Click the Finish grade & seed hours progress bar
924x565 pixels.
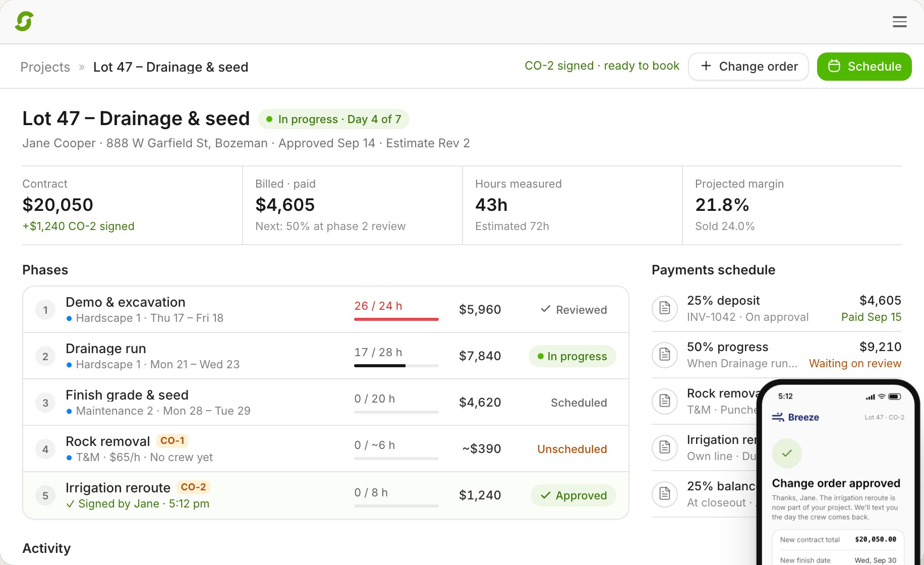(396, 412)
